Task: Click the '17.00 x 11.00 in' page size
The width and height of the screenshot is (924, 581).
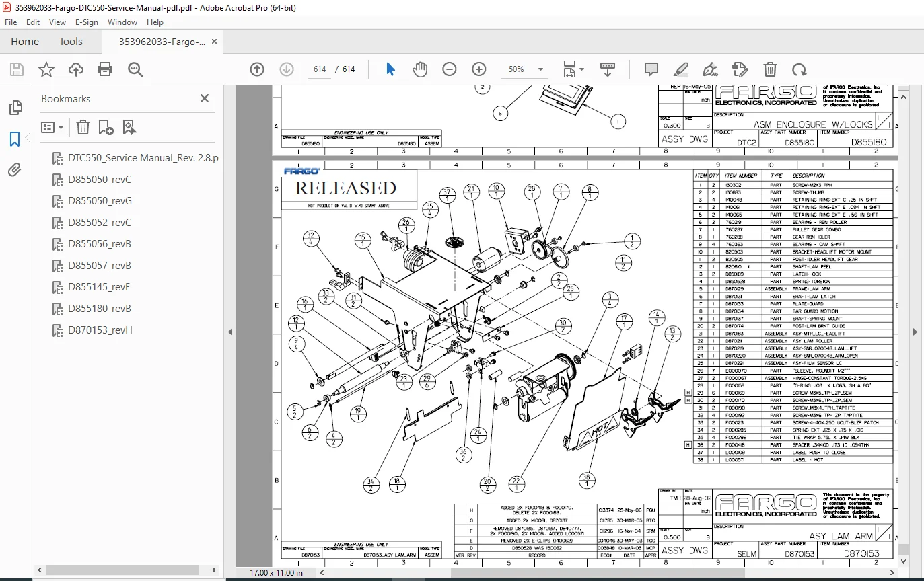Action: click(x=277, y=573)
